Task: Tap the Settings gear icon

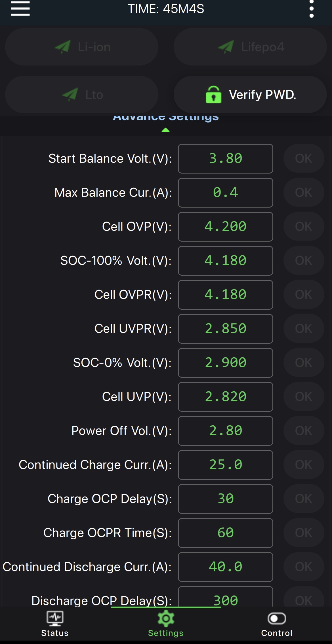Action: coord(166,619)
